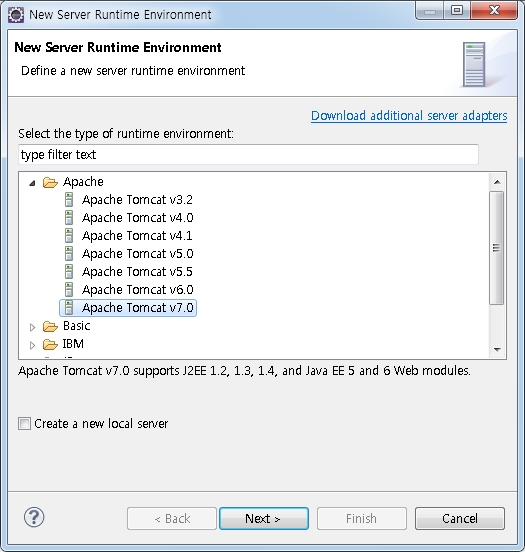Open the help question mark icon

(x=34, y=517)
